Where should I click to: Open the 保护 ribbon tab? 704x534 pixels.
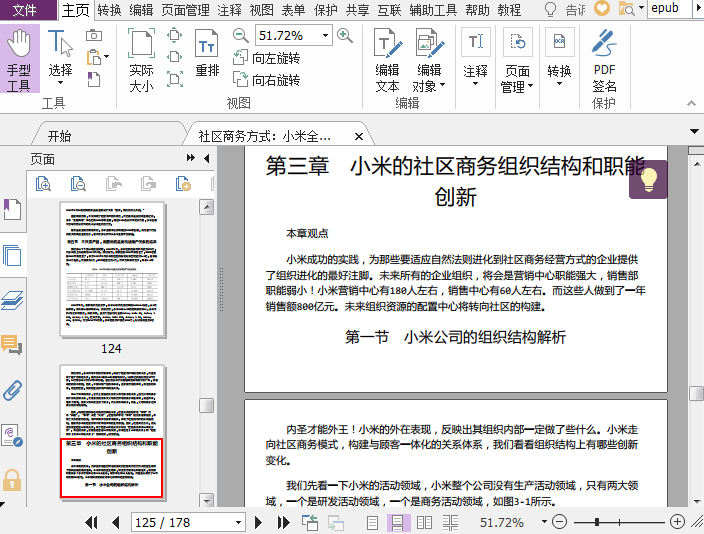click(x=326, y=10)
